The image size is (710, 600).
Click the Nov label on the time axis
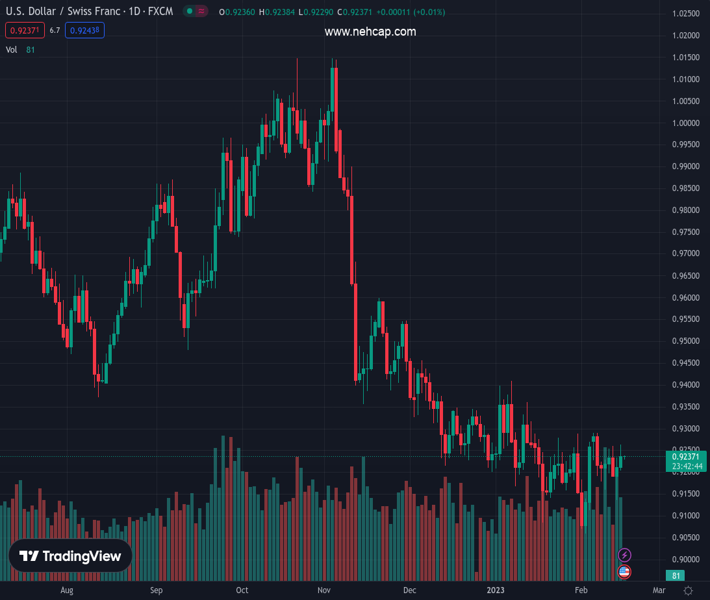(x=324, y=591)
